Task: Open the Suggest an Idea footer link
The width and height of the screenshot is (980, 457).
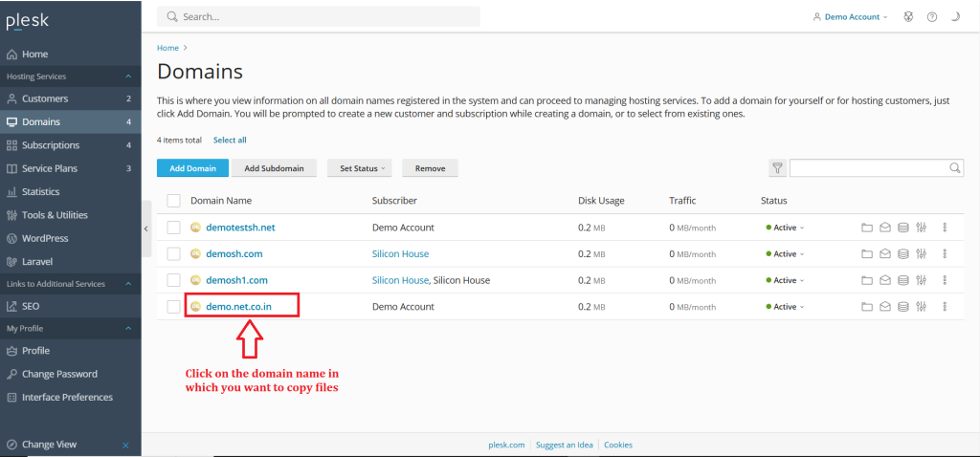Action: click(x=565, y=446)
